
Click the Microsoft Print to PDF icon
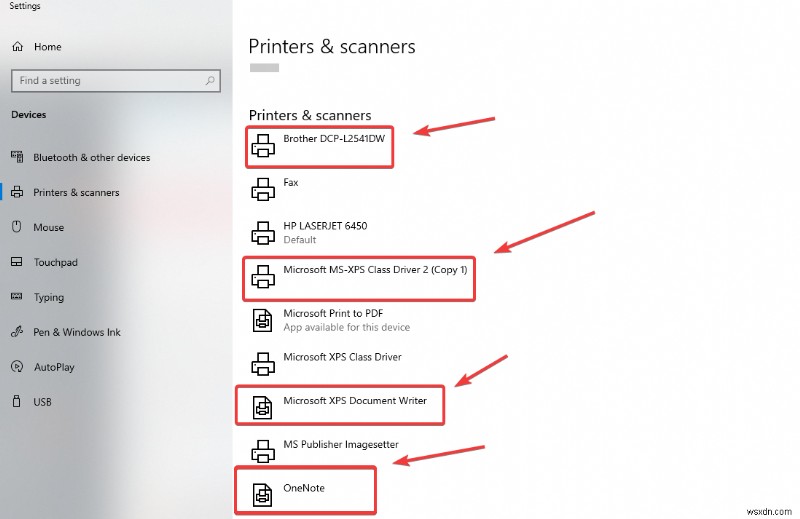point(263,320)
